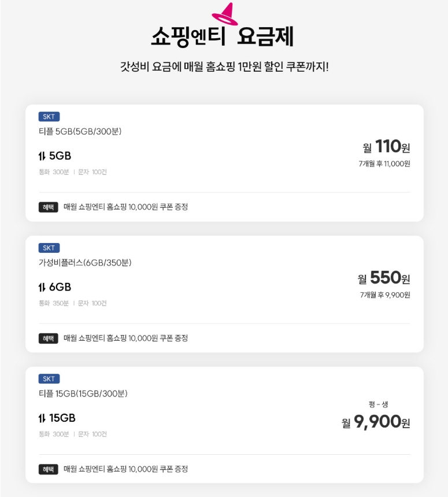The width and height of the screenshot is (448, 497).
Task: Click the 쇼핑엔티 요금제 page heading
Action: (223, 37)
